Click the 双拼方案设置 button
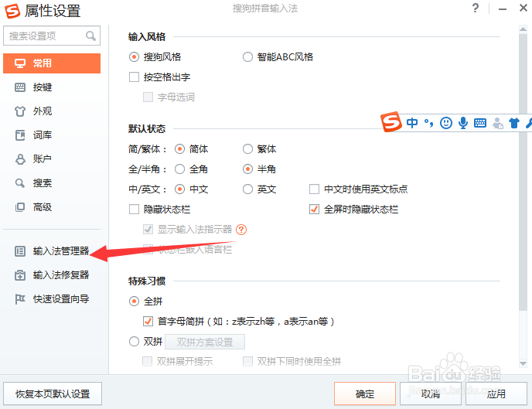 click(x=205, y=342)
